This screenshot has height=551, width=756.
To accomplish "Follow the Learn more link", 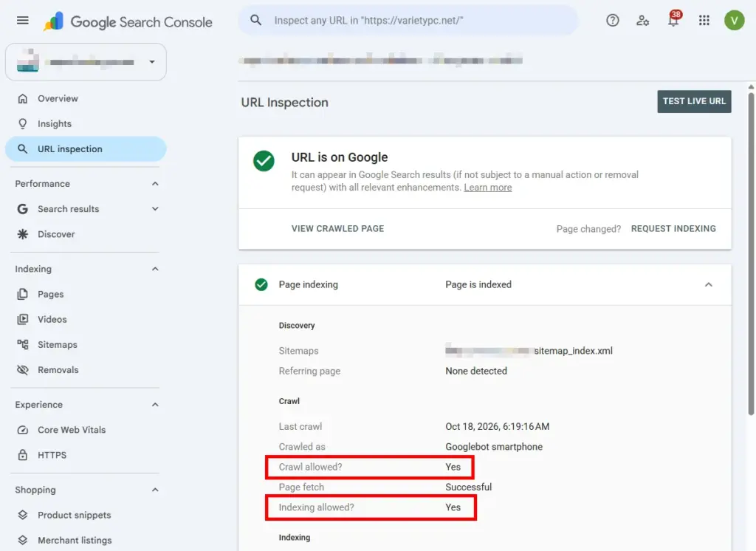I will click(487, 187).
